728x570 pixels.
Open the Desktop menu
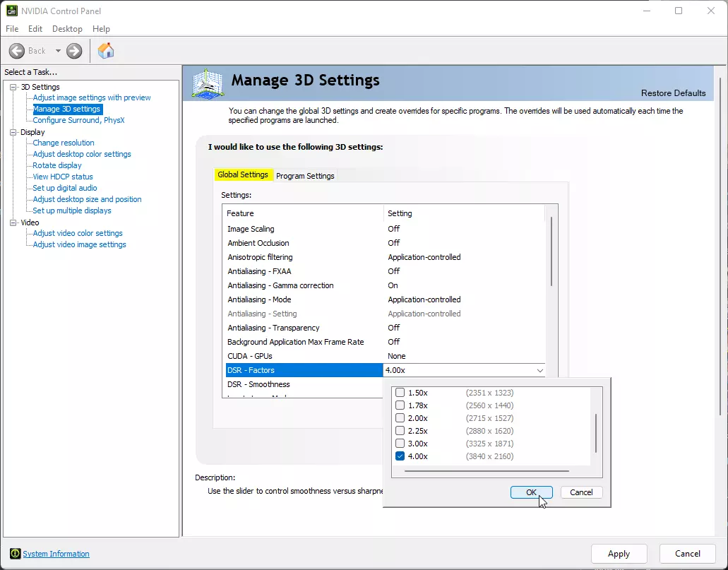point(67,29)
